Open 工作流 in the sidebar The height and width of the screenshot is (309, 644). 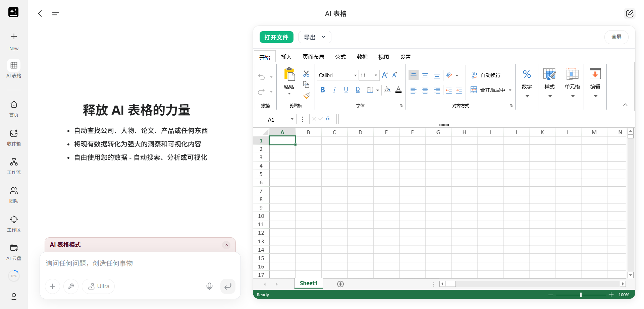[x=14, y=166]
